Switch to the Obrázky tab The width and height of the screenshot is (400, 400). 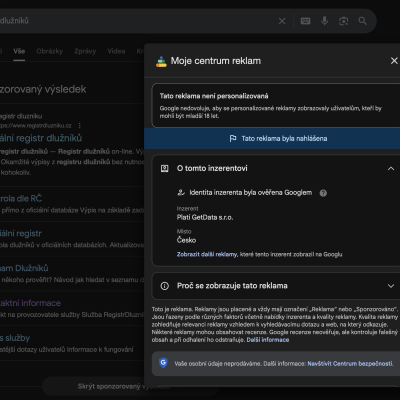[x=50, y=51]
